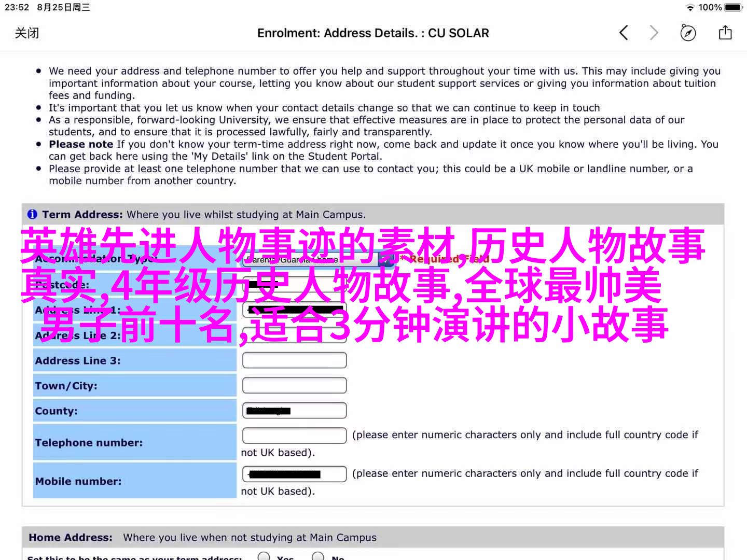Click the Address Line 3 input field
Screen dimensions: 747x560
click(294, 360)
